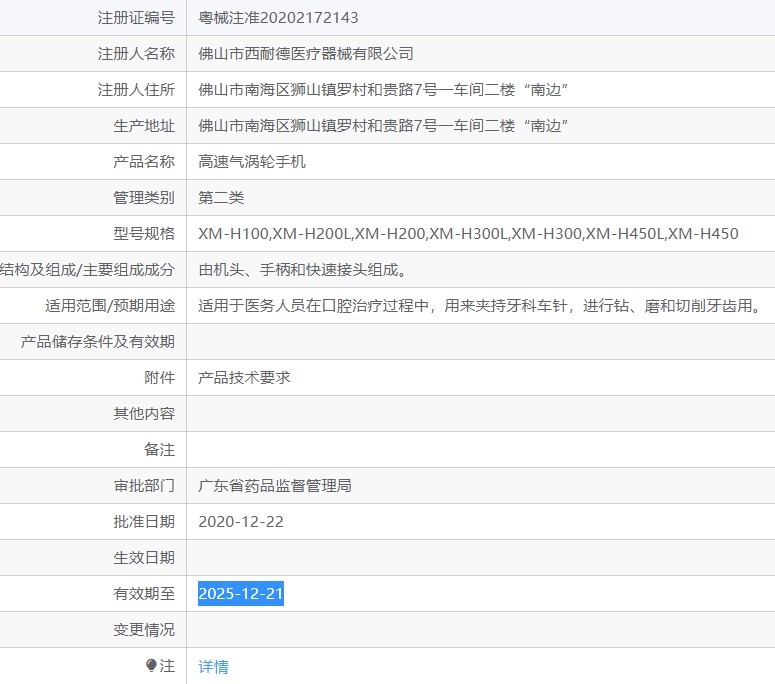Click the 有效期至 label
Viewport: 775px width, 684px height.
tap(144, 593)
